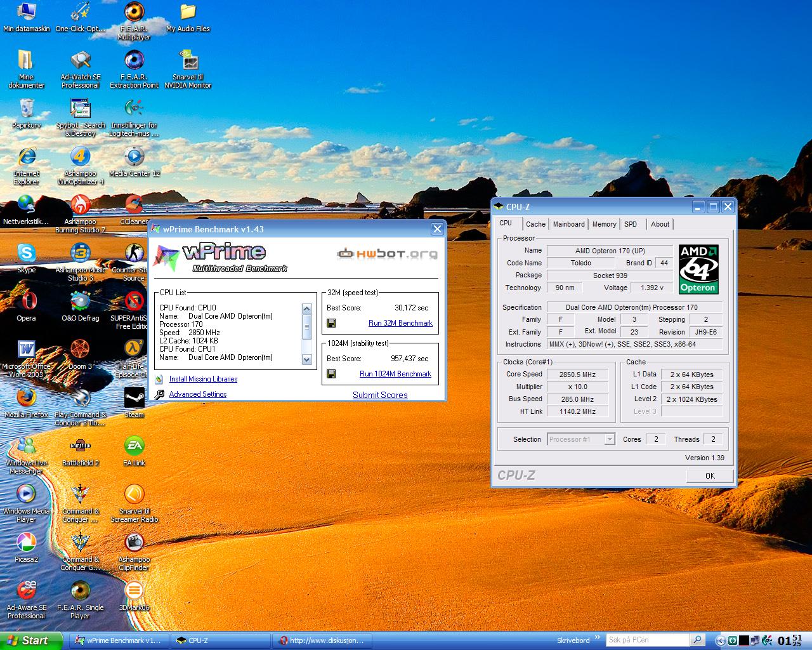Switch to the Memory tab
812x650 pixels.
(604, 224)
